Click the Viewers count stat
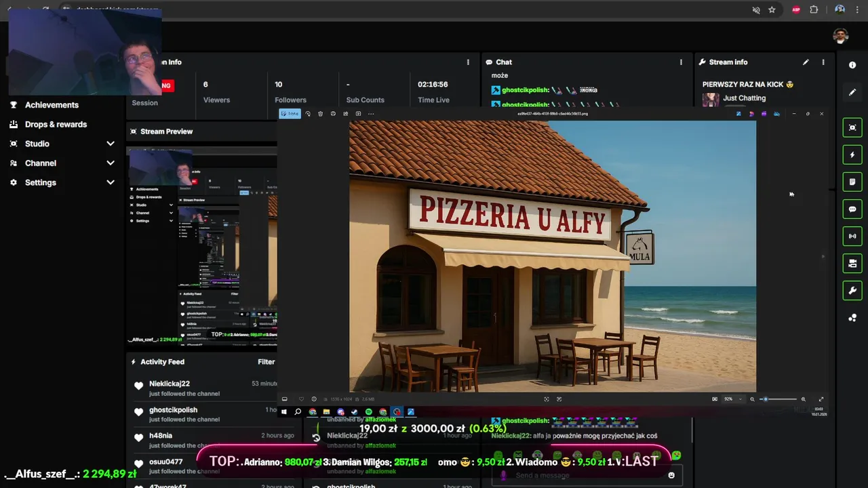Viewport: 868px width, 488px height. [x=216, y=92]
